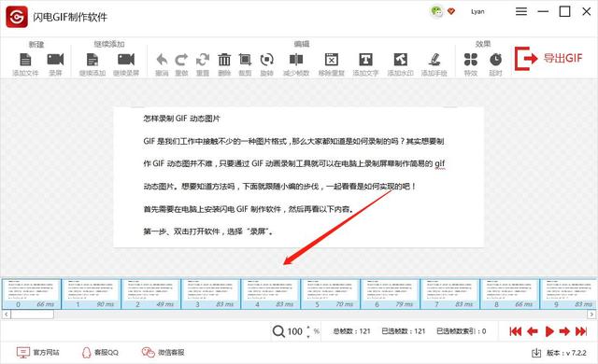This screenshot has width=598, height=364.
Task: Click the selected frame index status text
Action: tap(462, 331)
